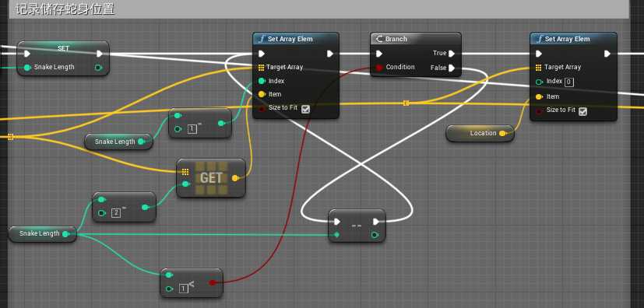Click Target Array pin on Set Array Elem left of Branch
Viewport: 644px width, 308px height.
pyautogui.click(x=261, y=67)
